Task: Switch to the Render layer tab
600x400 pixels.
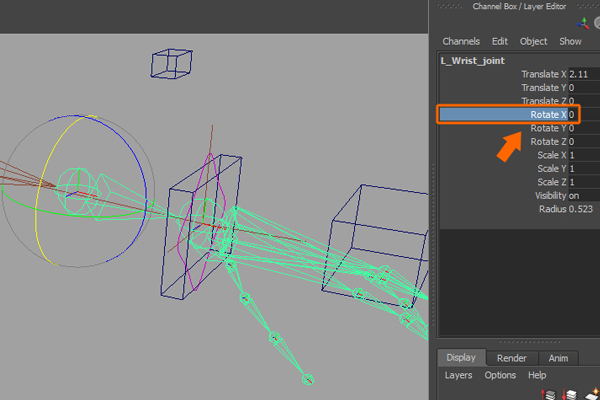Action: [512, 358]
